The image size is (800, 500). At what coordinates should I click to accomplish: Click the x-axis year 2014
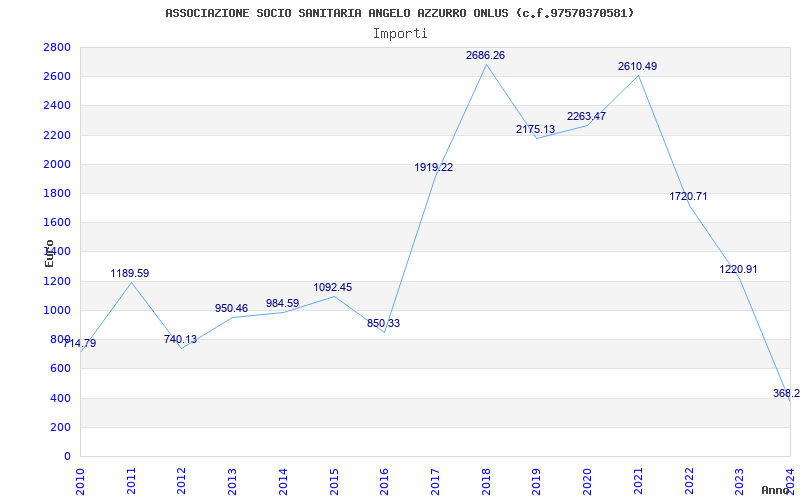(283, 482)
